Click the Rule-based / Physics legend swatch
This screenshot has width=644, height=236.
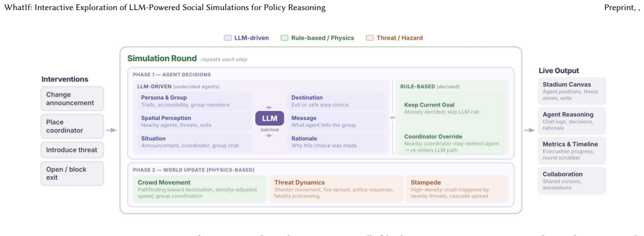tap(284, 38)
